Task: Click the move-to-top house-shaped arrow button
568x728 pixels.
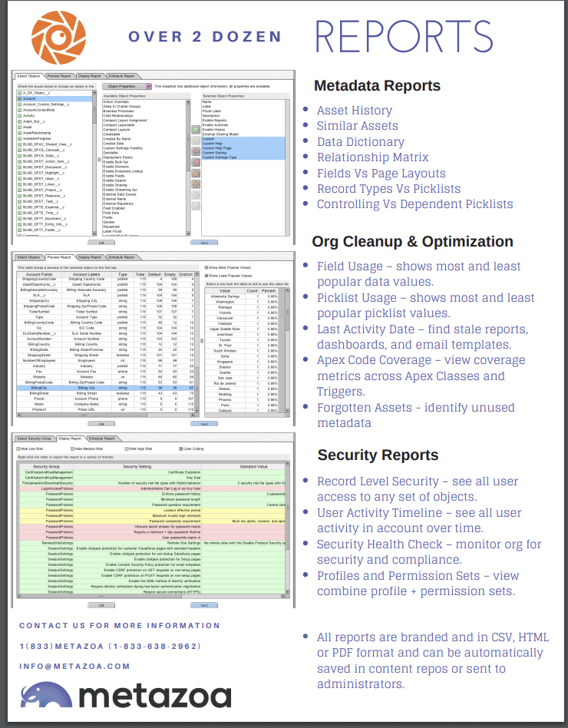Action: pos(196,174)
